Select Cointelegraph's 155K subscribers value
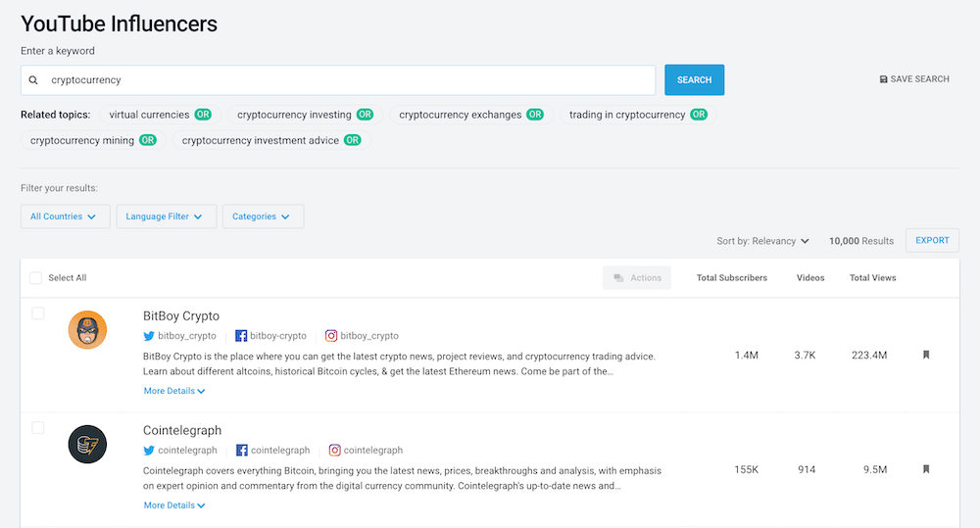 pos(746,469)
